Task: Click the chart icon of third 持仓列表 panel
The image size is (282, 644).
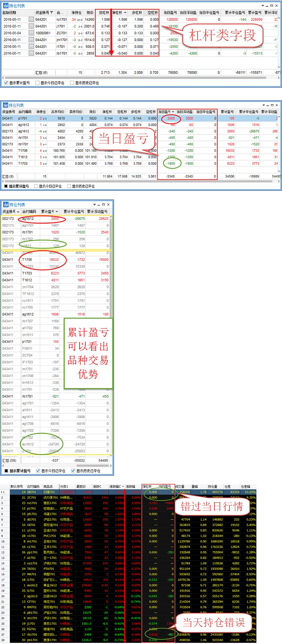Action: point(6,204)
